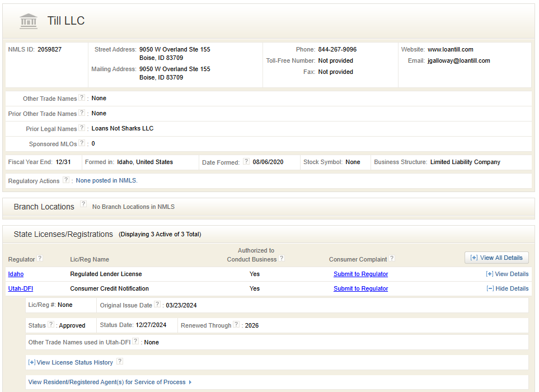Submit to Regulator for Regulated Lender License
The image size is (539, 392).
(x=360, y=274)
